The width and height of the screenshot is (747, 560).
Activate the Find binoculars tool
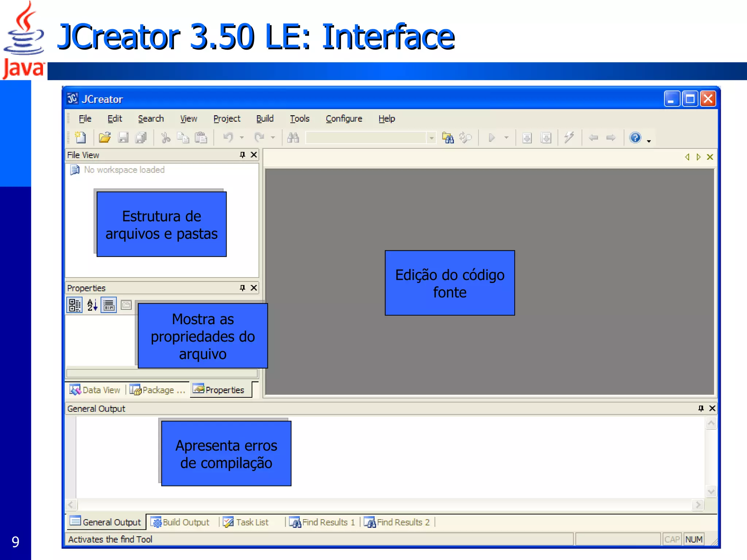tap(293, 137)
